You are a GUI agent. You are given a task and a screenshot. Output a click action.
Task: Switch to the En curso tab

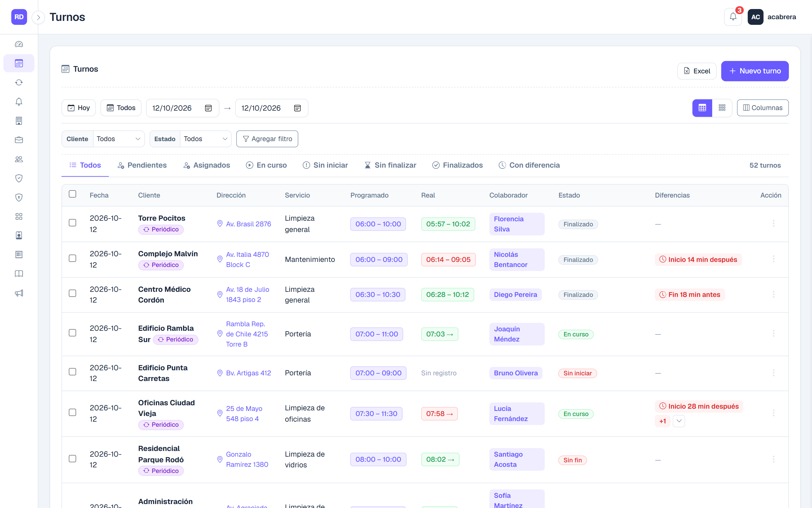[266, 165]
